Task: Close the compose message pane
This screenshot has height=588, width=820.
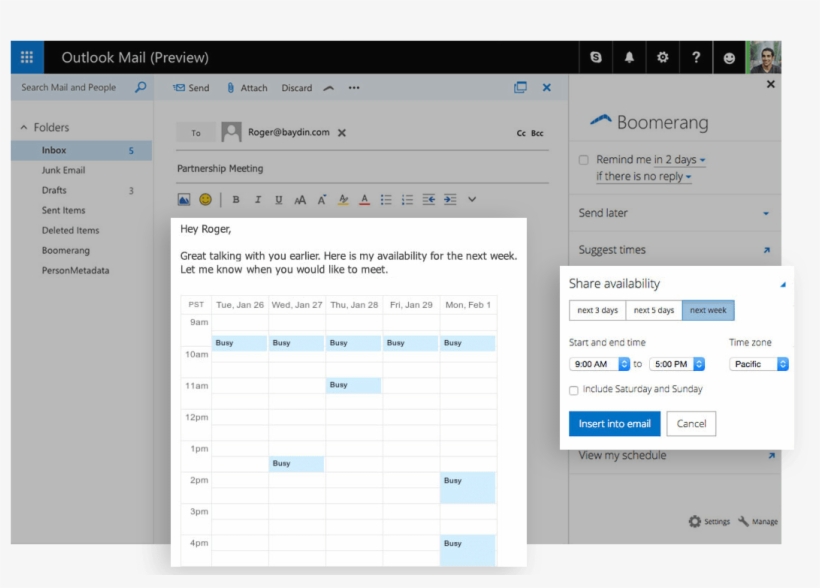Action: tap(546, 87)
